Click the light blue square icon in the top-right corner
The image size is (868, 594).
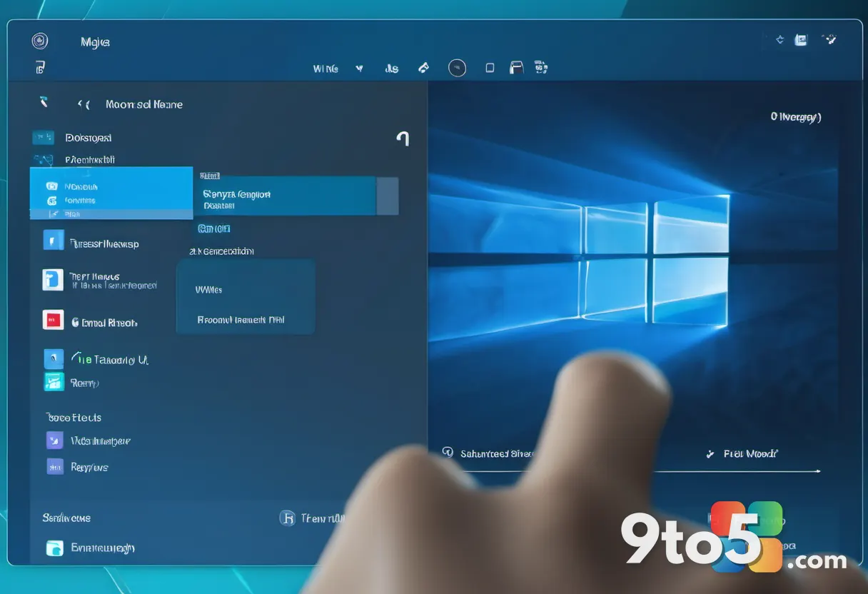[x=801, y=40]
